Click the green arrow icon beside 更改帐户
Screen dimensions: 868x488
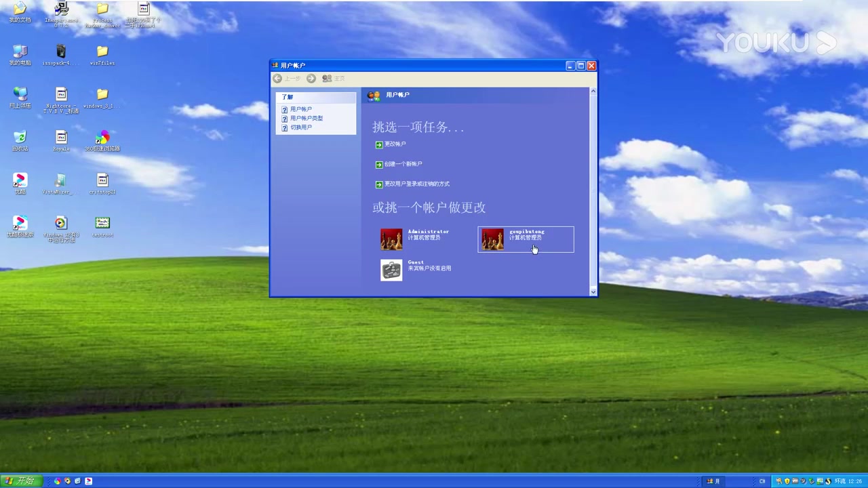379,144
